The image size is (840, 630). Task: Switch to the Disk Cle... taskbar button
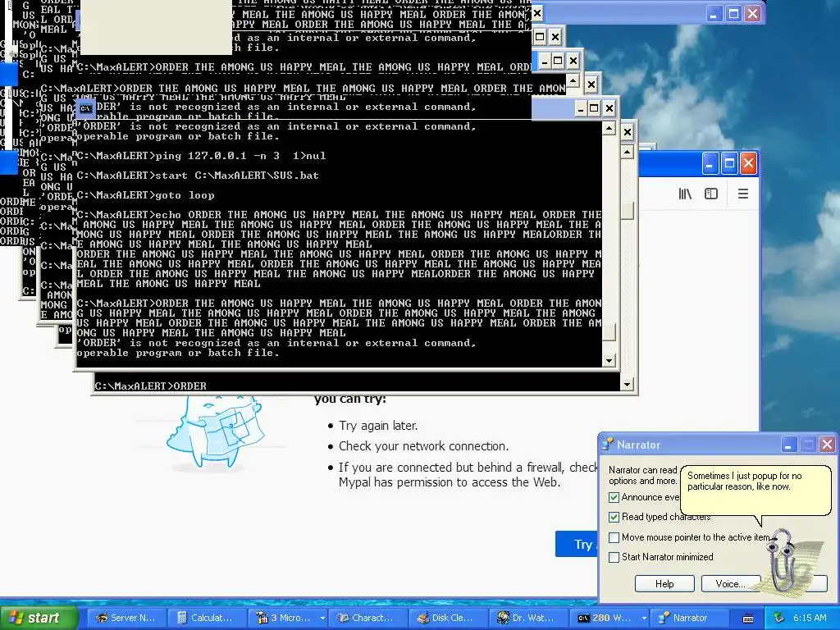[x=447, y=618]
